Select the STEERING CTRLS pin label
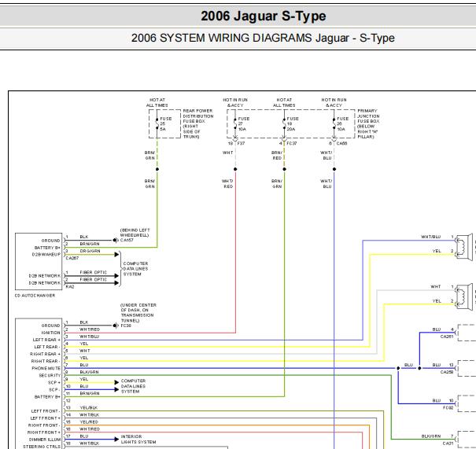476x449 pixels. (x=42, y=447)
